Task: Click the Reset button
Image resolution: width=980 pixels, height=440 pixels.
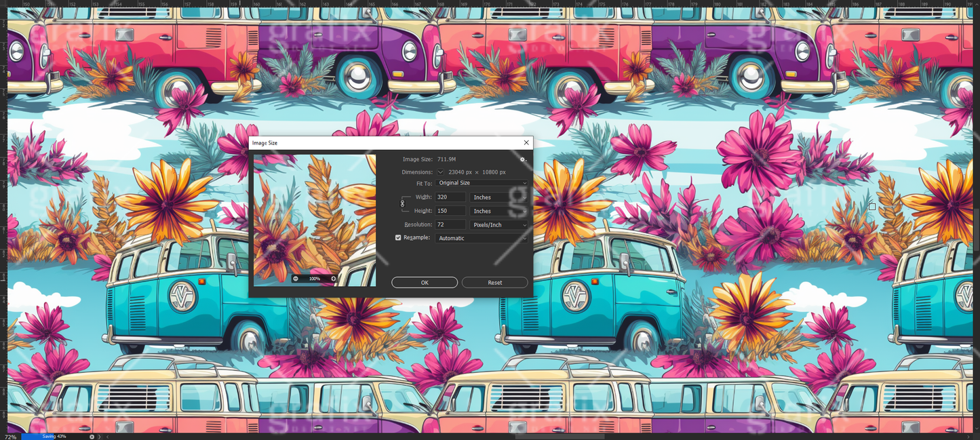Action: (x=494, y=283)
